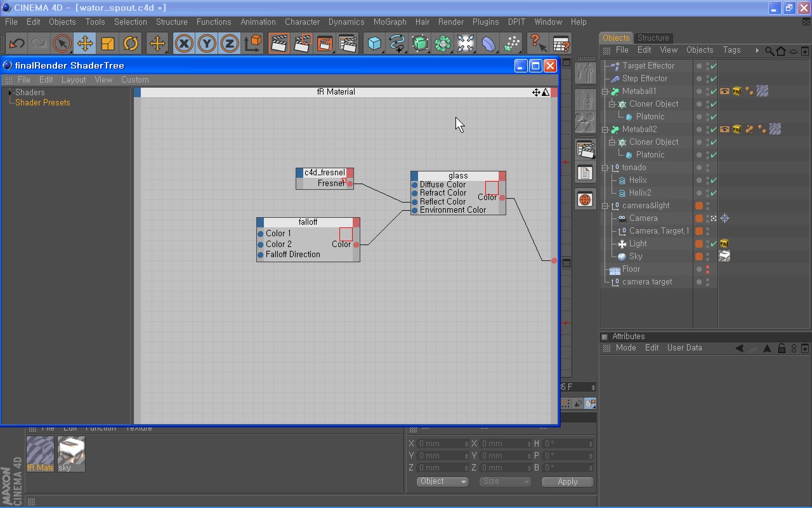Viewport: 812px width, 508px height.
Task: Activate the Move tool in toolbar
Action: (85, 44)
